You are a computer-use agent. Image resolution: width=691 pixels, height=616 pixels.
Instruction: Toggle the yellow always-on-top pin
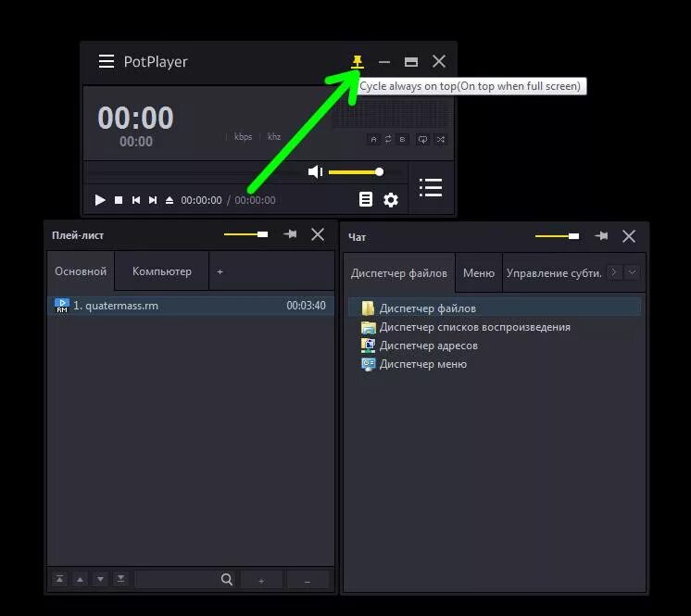[358, 62]
